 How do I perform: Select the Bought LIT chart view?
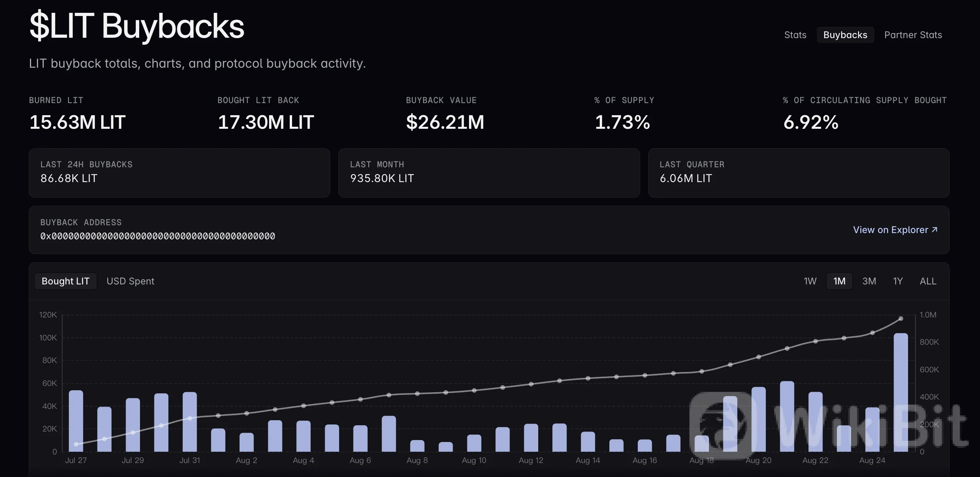(x=65, y=281)
